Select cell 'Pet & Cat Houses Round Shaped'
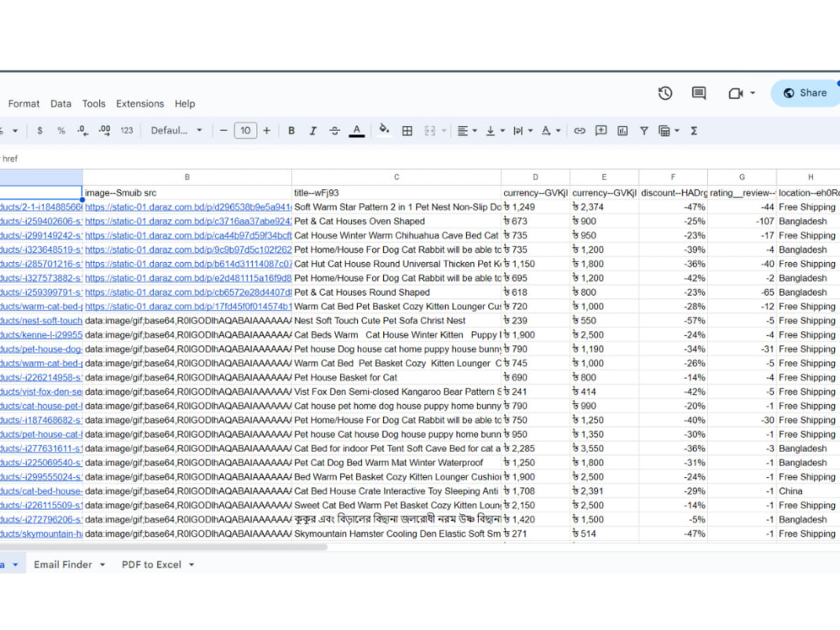Viewport: 840px width, 630px height. 396,292
